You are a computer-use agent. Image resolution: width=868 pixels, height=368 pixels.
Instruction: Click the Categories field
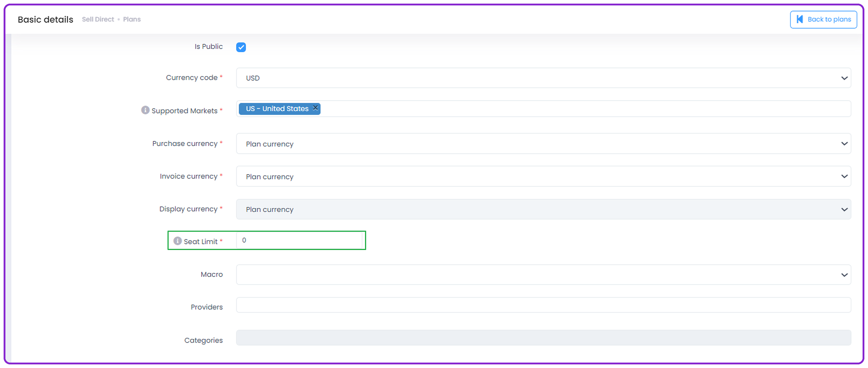pos(543,338)
